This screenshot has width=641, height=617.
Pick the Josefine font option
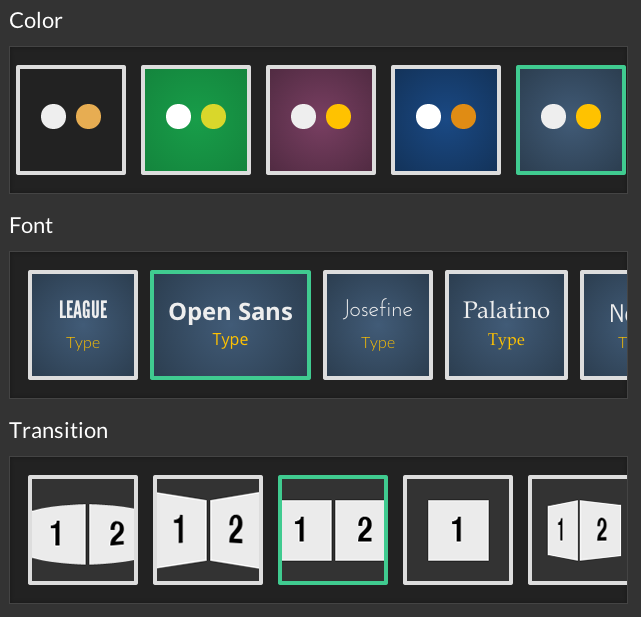click(378, 325)
